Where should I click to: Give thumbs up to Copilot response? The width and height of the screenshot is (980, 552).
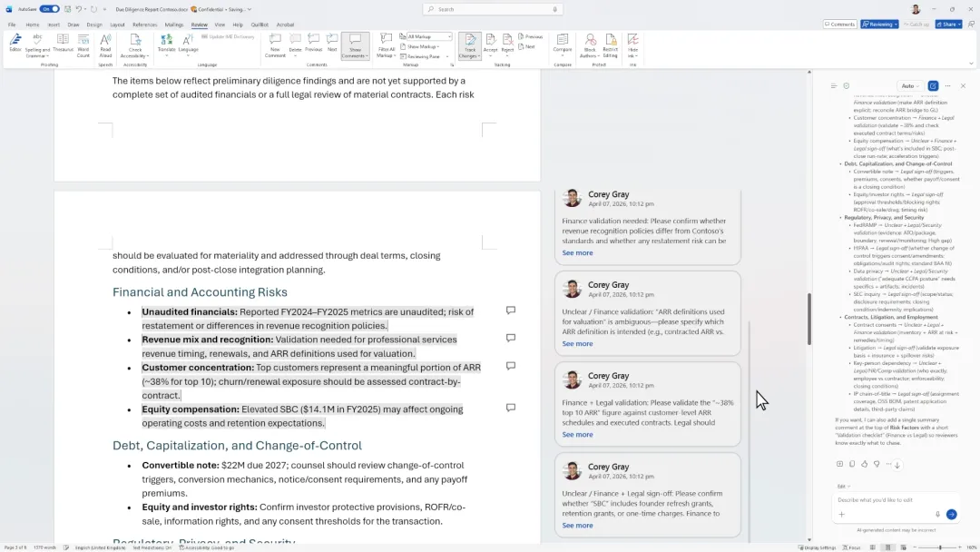point(865,464)
